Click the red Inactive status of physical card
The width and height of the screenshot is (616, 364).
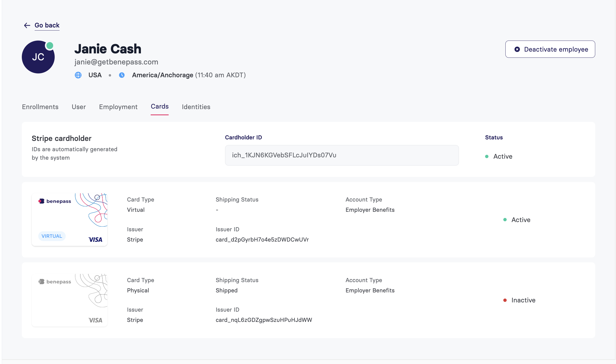(x=519, y=300)
